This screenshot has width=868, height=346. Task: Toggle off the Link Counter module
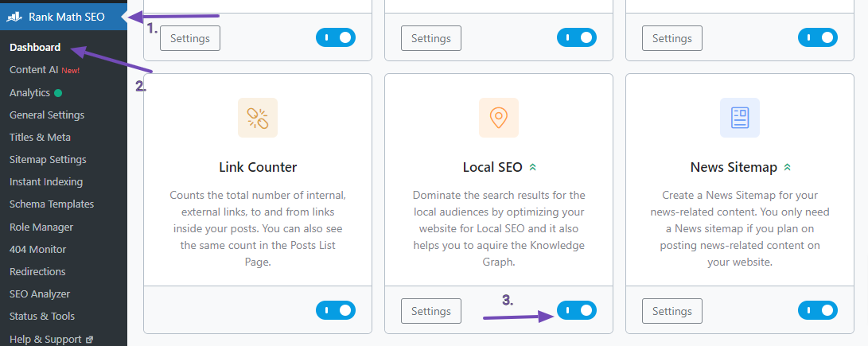coord(336,310)
